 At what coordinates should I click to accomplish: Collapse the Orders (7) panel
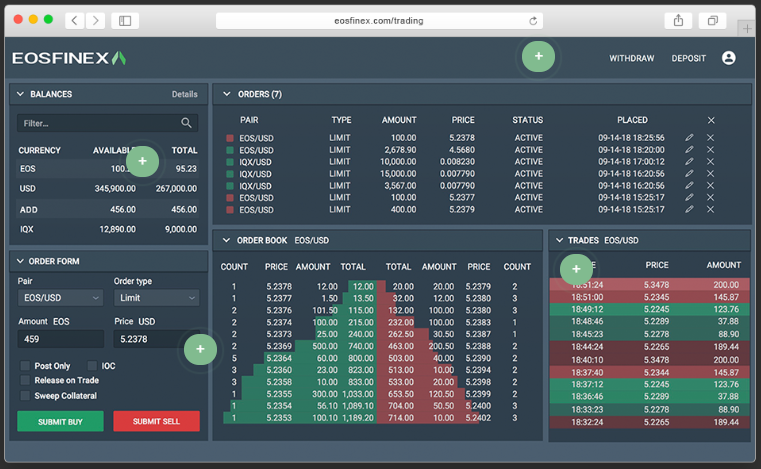[x=227, y=94]
